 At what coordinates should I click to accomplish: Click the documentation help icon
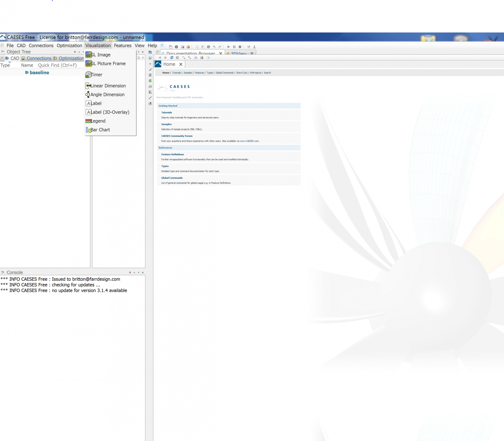click(x=208, y=58)
